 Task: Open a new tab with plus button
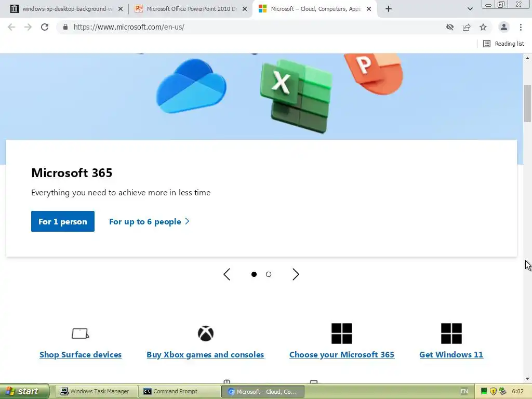(389, 9)
